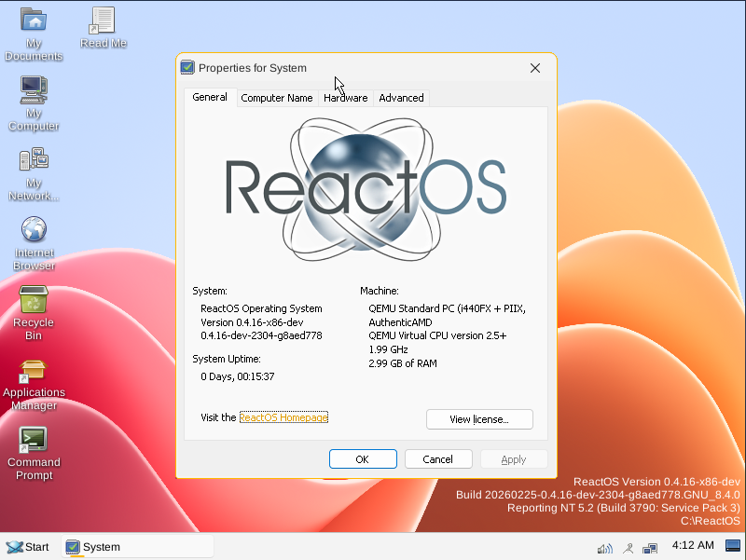
Task: Switch to the Computer Name tab
Action: coord(277,98)
